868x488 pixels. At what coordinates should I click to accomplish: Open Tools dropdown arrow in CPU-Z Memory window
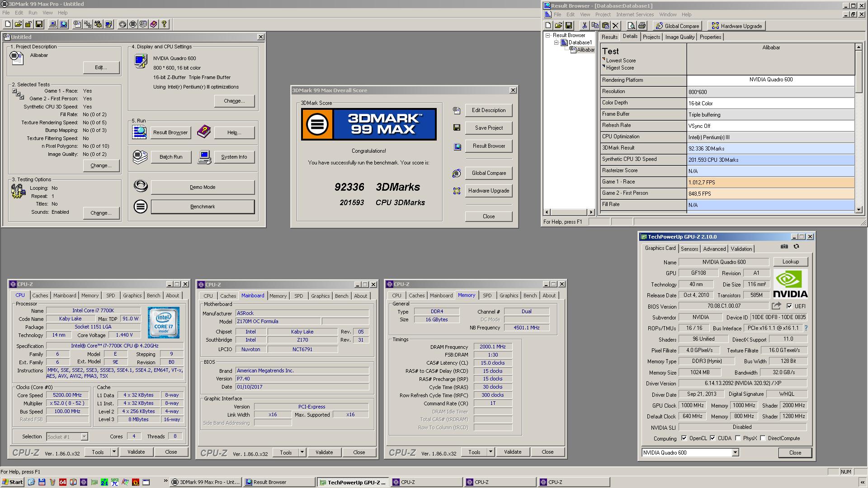pos(491,452)
